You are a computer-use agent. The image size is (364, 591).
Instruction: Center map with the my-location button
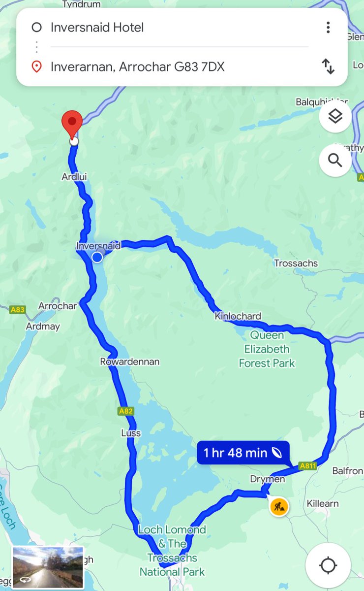pos(328,565)
